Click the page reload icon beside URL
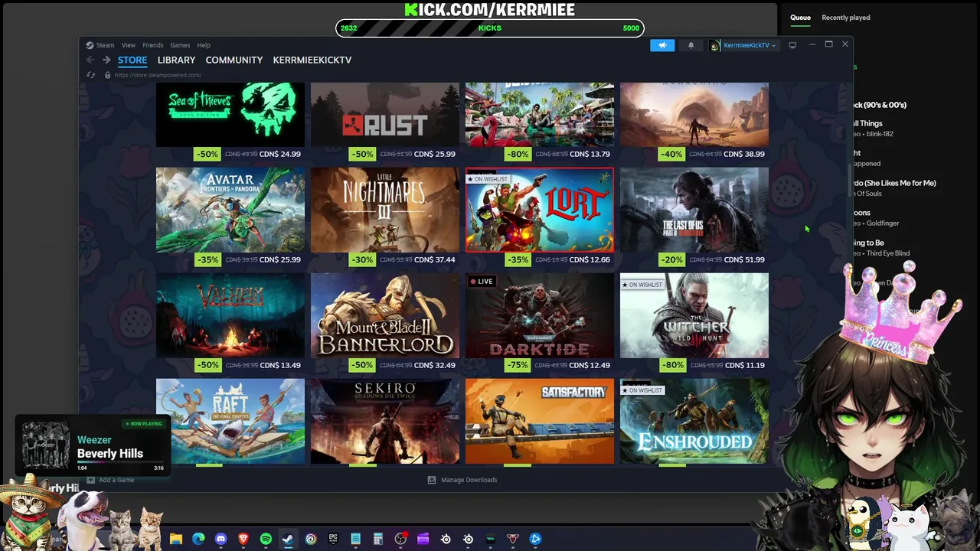 tap(90, 75)
